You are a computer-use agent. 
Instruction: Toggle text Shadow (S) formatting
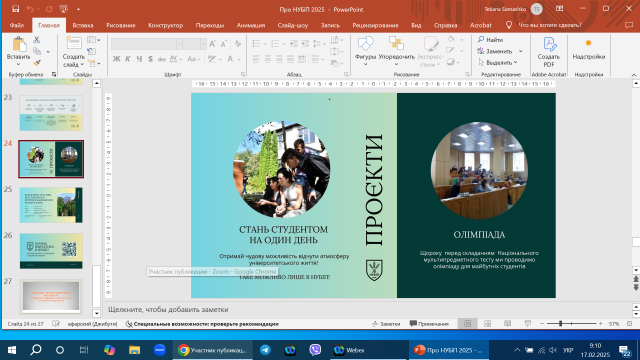pos(150,59)
